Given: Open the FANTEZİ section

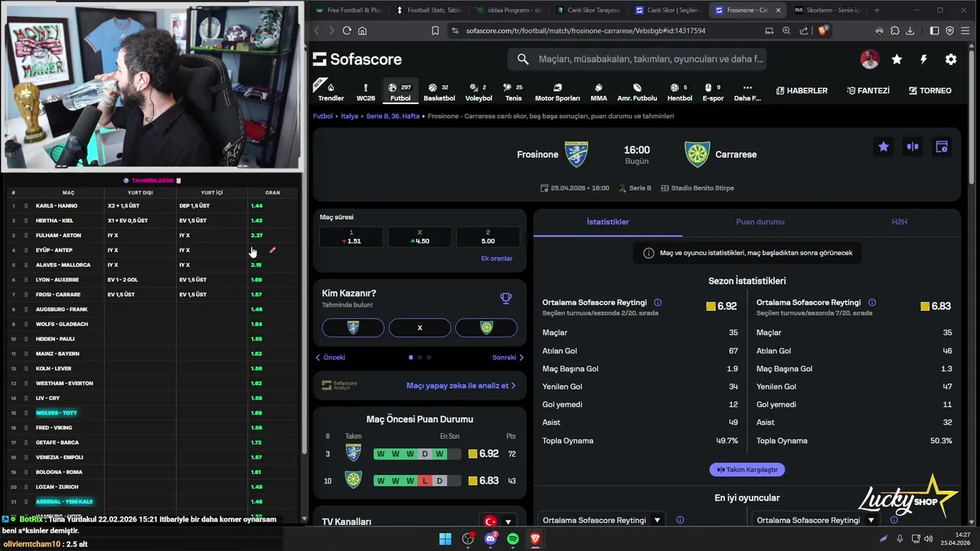Looking at the screenshot, I should 868,90.
